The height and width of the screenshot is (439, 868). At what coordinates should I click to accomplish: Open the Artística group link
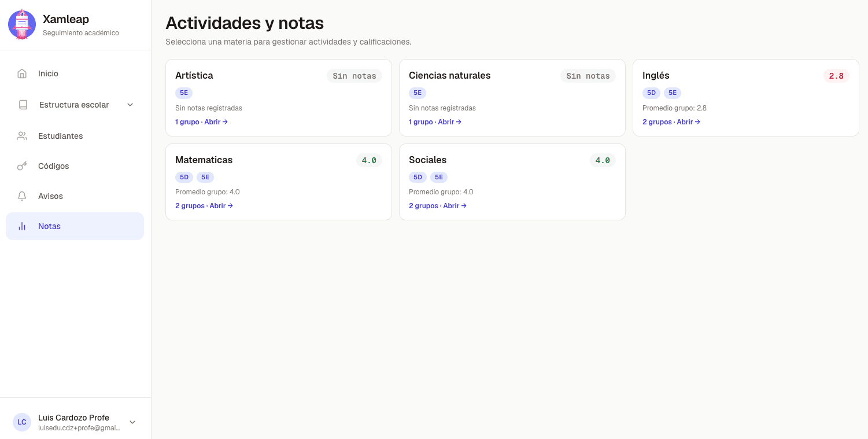(x=201, y=122)
